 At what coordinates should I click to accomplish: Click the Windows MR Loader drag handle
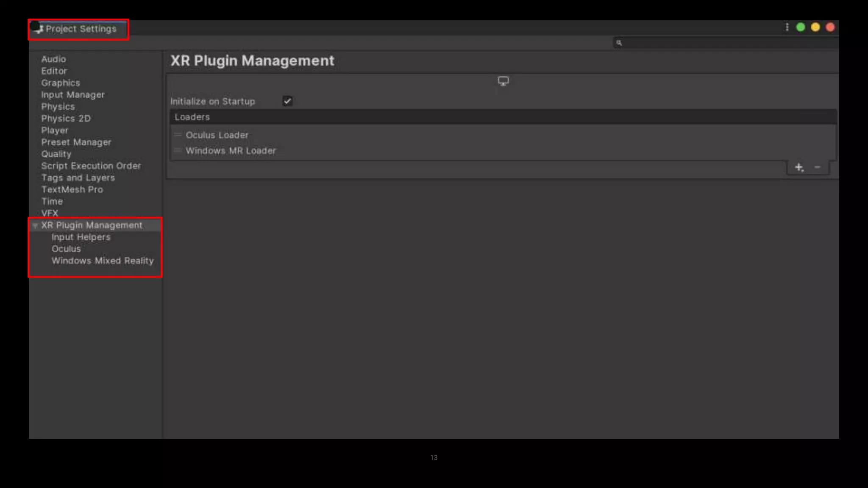click(x=178, y=150)
